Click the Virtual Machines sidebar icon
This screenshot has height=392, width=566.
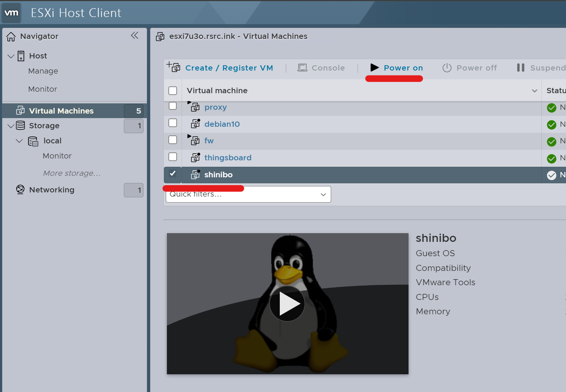[x=20, y=111]
